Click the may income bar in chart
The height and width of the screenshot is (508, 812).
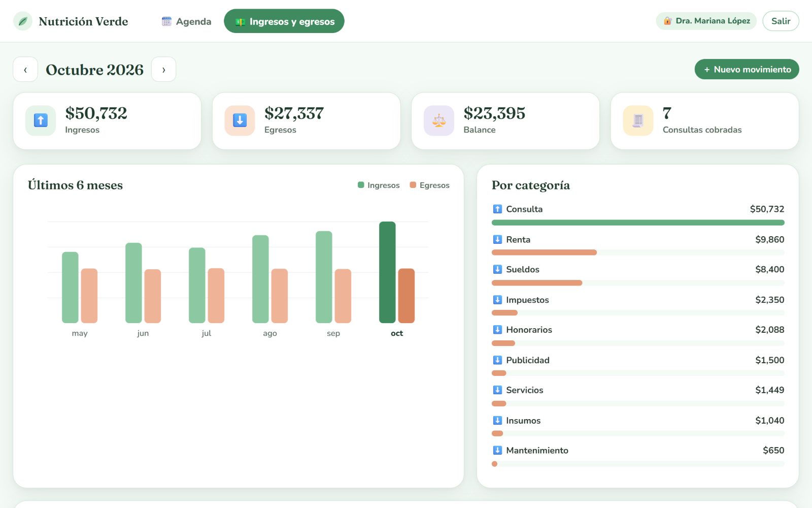(x=70, y=288)
